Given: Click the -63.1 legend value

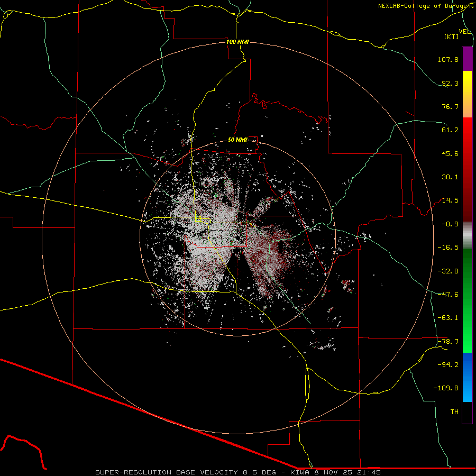Looking at the screenshot, I should point(448,318).
